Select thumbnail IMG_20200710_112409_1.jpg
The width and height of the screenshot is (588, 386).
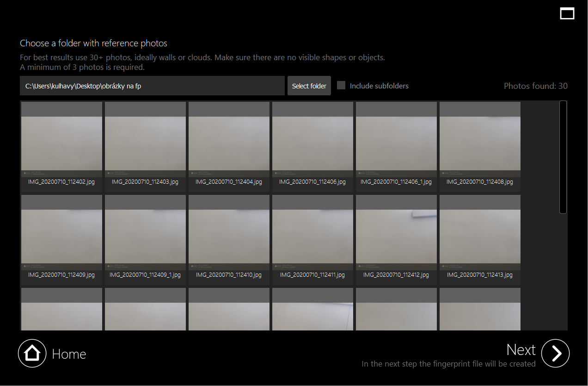point(145,237)
